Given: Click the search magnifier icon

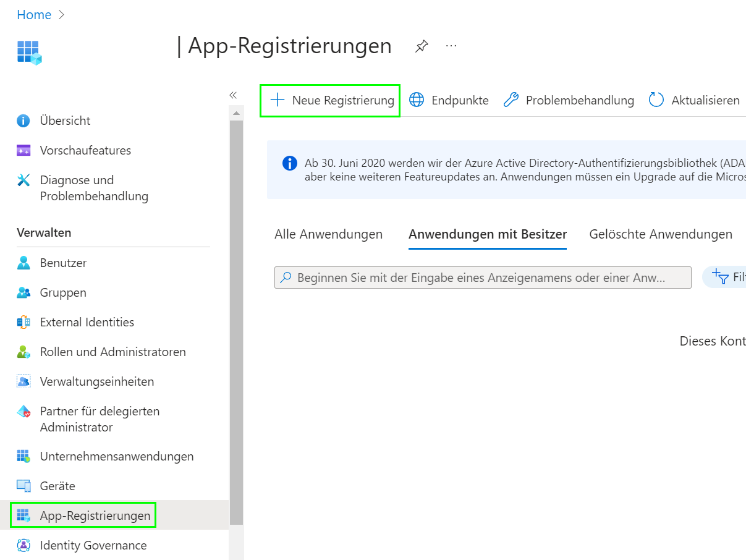Looking at the screenshot, I should coord(286,278).
